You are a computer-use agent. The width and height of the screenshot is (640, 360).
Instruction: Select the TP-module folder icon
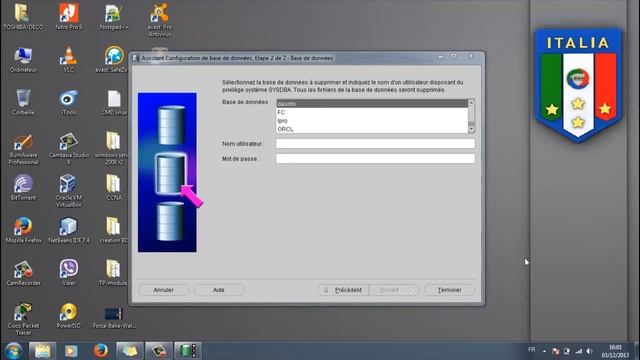pyautogui.click(x=113, y=273)
